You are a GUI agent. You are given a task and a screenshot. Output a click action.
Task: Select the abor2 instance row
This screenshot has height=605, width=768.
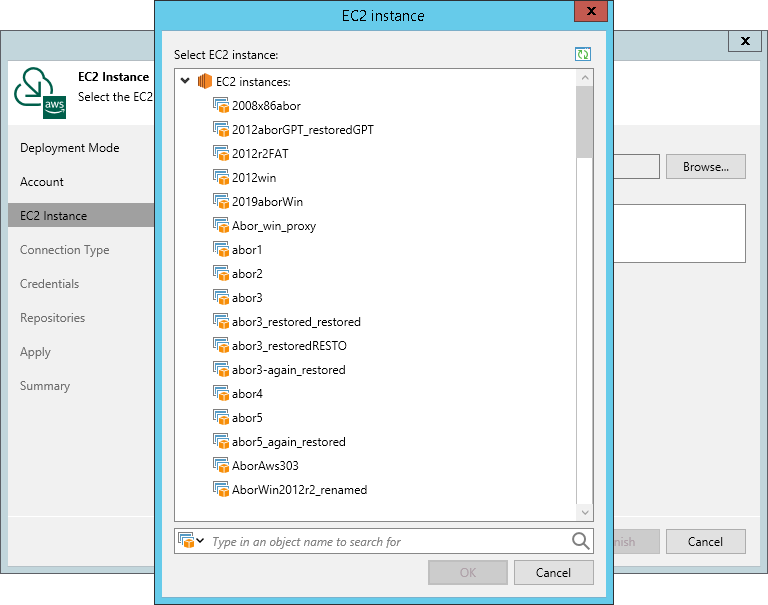247,274
